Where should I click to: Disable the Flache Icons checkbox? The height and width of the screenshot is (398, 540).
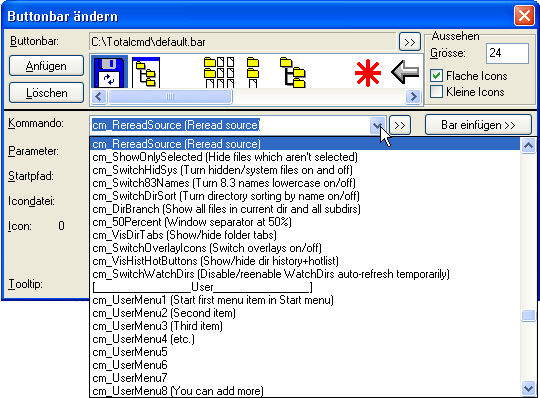436,76
